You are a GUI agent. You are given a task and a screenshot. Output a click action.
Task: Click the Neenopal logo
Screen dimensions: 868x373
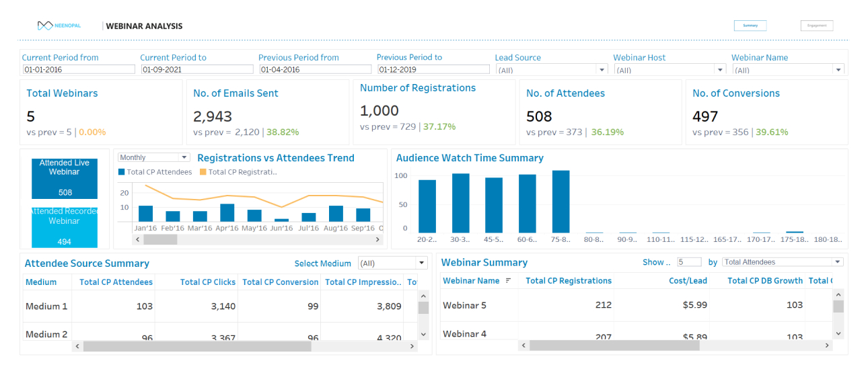[x=59, y=26]
